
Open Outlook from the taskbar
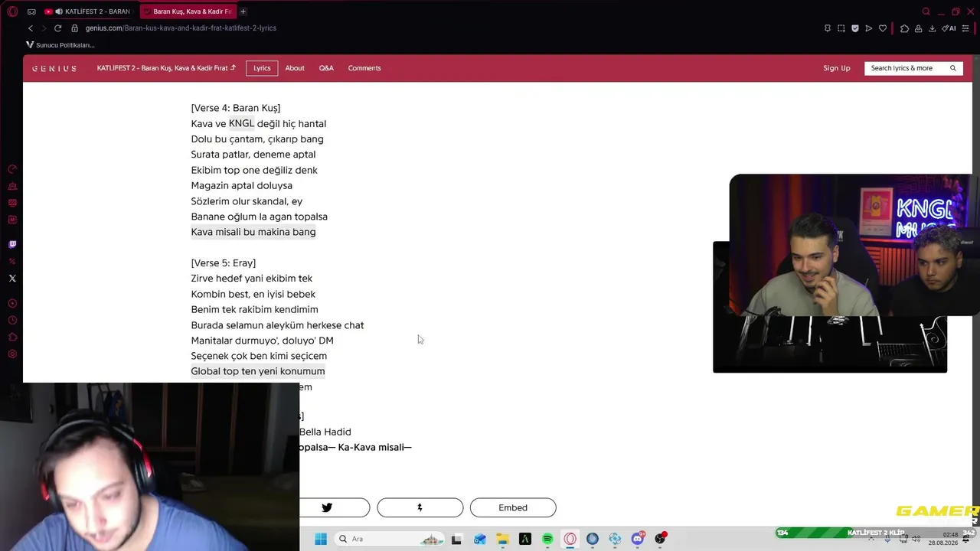[x=479, y=539]
